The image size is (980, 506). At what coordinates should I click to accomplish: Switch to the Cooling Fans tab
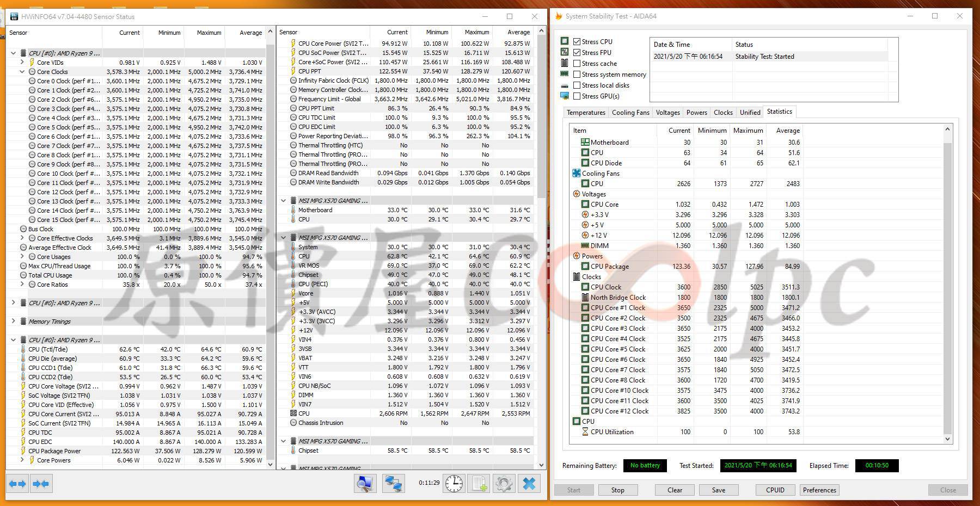(630, 113)
